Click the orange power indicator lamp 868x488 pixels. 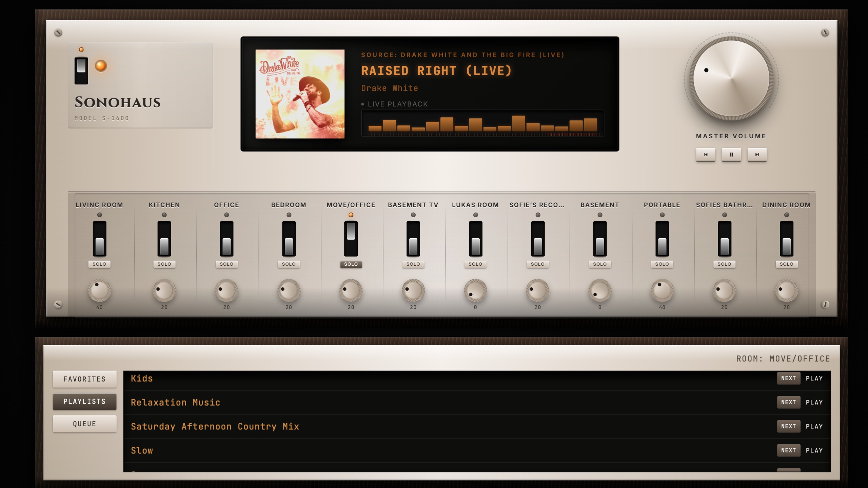101,66
